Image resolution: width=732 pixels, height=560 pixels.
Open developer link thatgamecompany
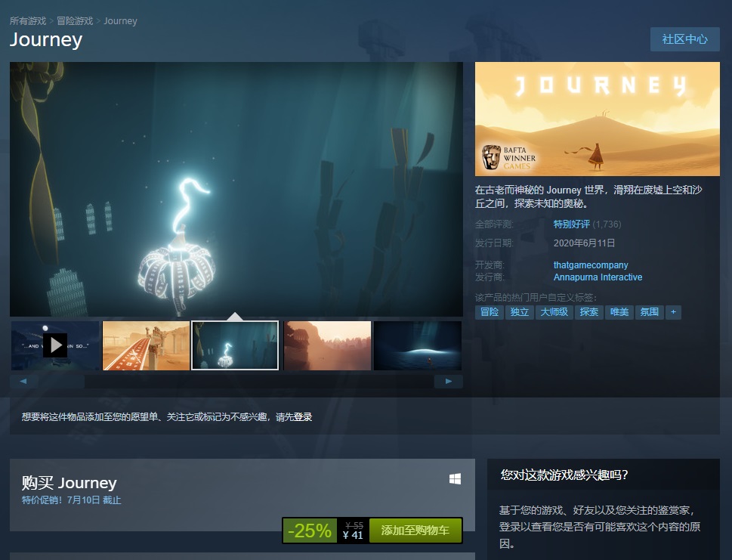[590, 265]
